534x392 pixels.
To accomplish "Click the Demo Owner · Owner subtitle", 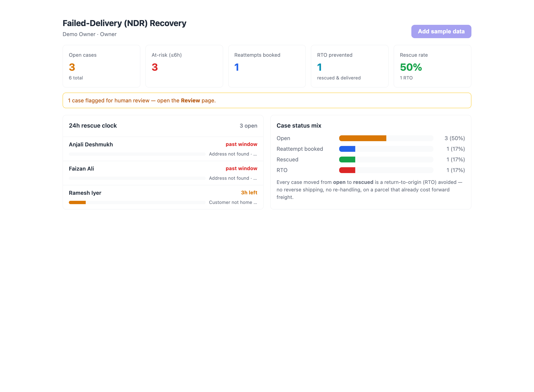I will 89,34.
